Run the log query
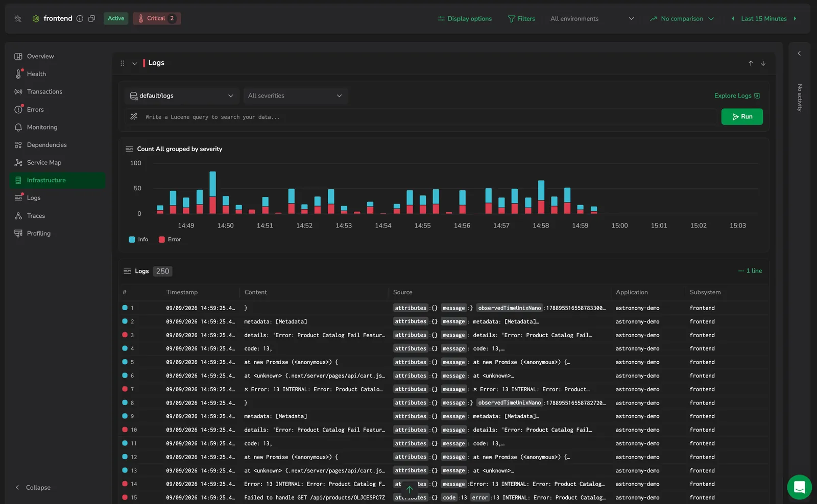This screenshot has height=504, width=817. pyautogui.click(x=742, y=117)
